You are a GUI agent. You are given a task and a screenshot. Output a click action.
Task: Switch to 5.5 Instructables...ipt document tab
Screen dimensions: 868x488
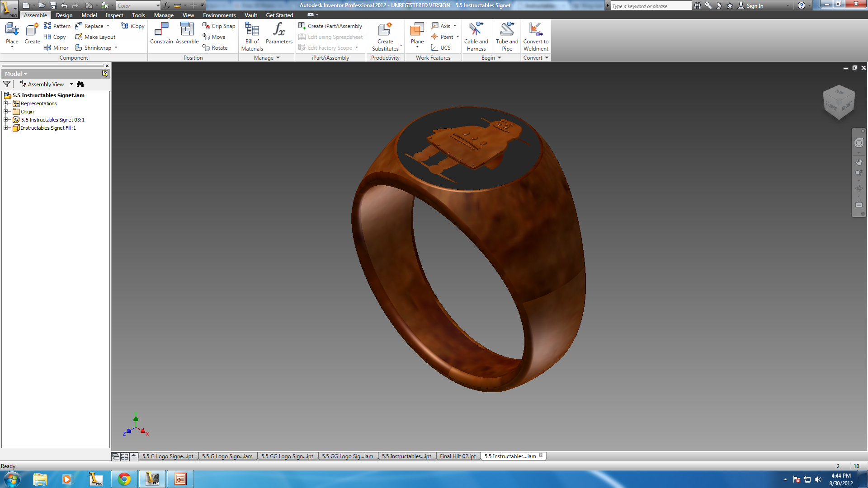pos(406,456)
